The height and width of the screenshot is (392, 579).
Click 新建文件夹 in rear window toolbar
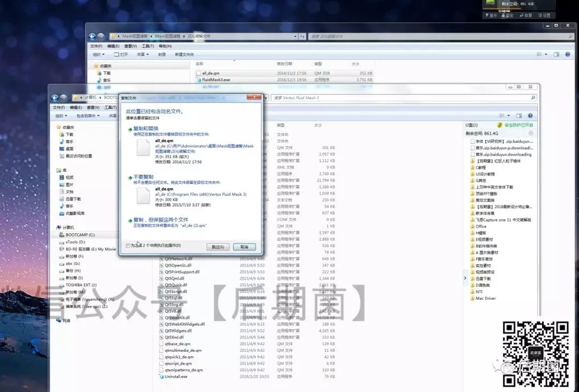[x=184, y=54]
